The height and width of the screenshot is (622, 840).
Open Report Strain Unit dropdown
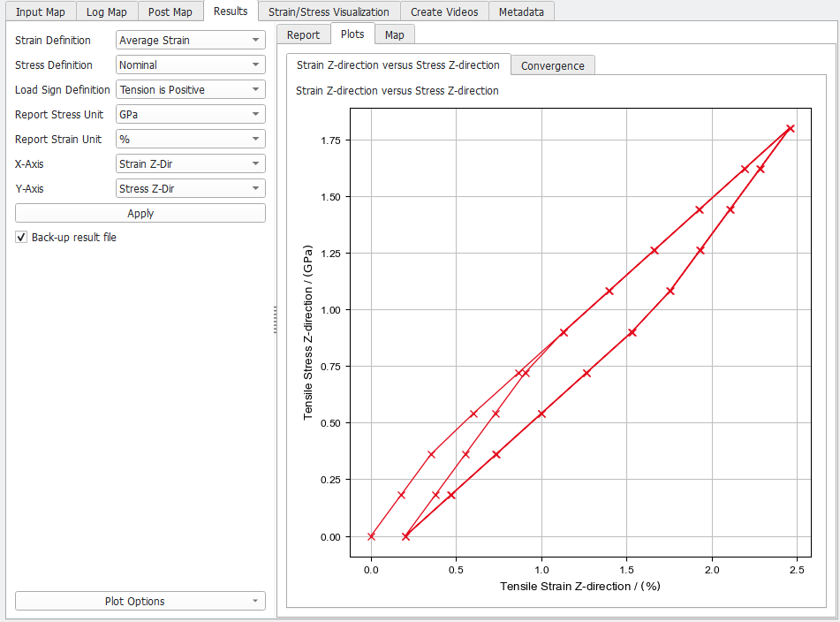[191, 139]
